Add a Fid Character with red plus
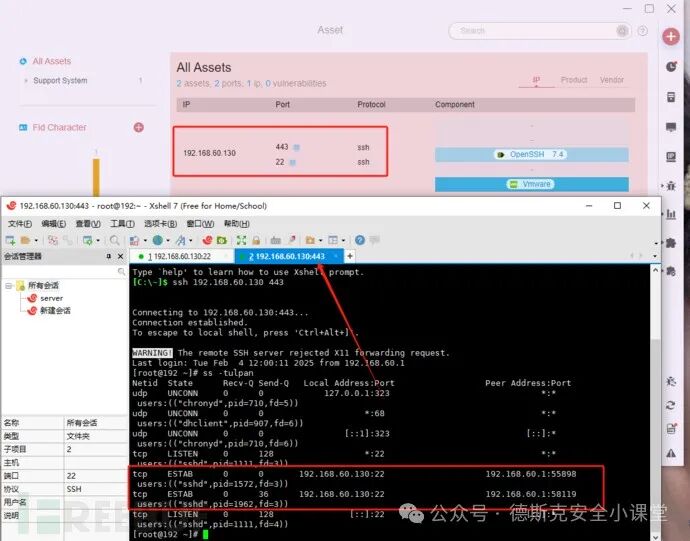The width and height of the screenshot is (690, 541). point(139,127)
